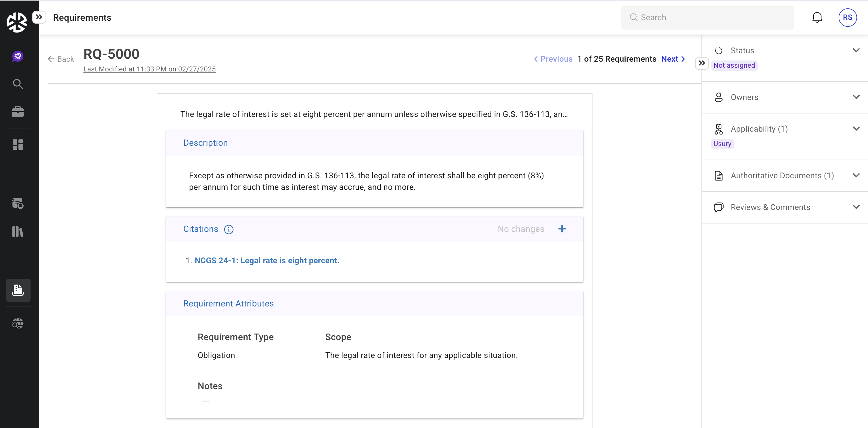The image size is (868, 428).
Task: Open Reviews & Comments section
Action: tap(856, 207)
